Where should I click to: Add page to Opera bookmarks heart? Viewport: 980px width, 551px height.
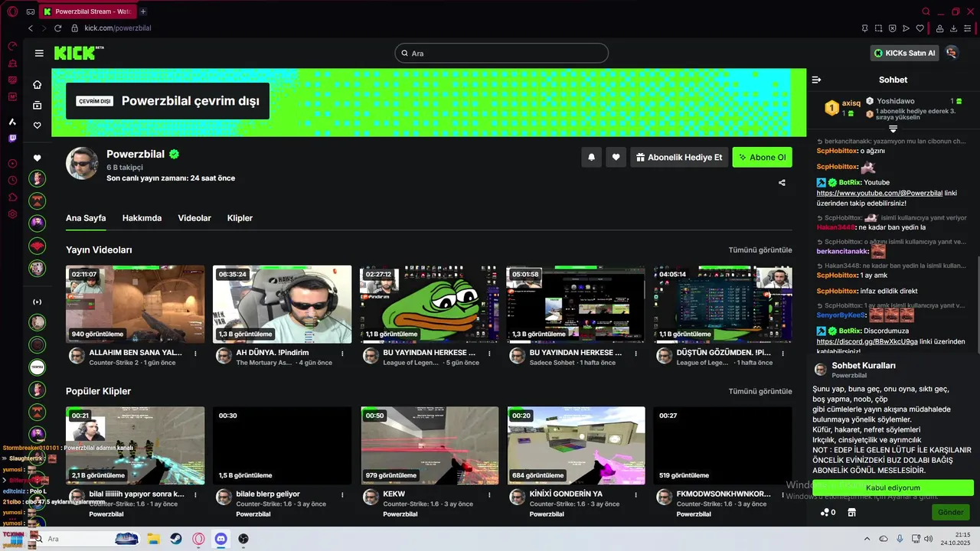[920, 28]
